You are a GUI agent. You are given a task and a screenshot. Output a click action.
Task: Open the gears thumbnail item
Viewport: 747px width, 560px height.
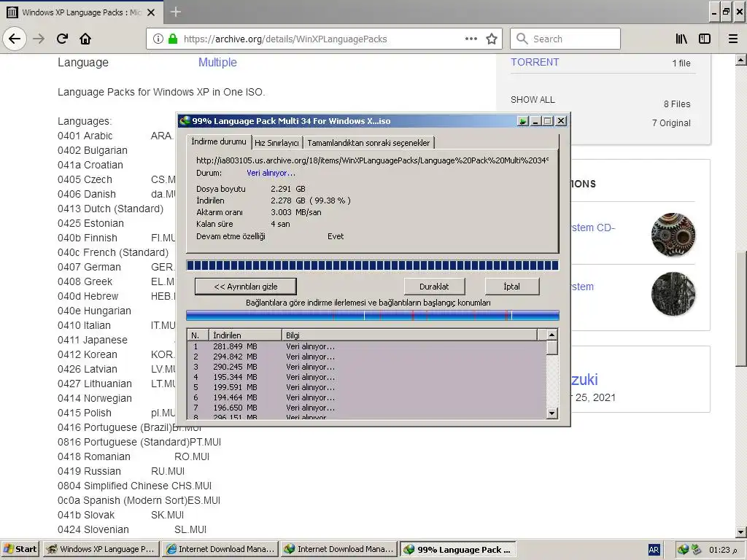(x=673, y=234)
